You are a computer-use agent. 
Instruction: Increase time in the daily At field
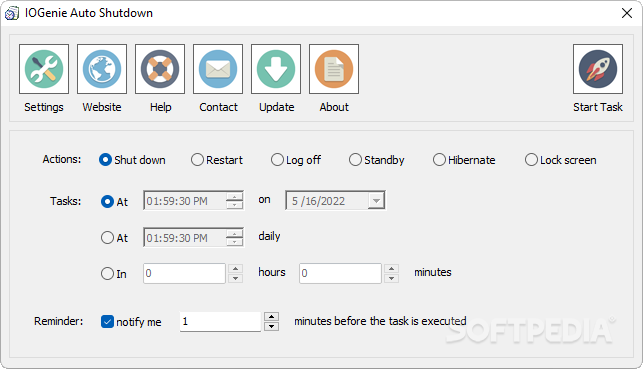[235, 233]
